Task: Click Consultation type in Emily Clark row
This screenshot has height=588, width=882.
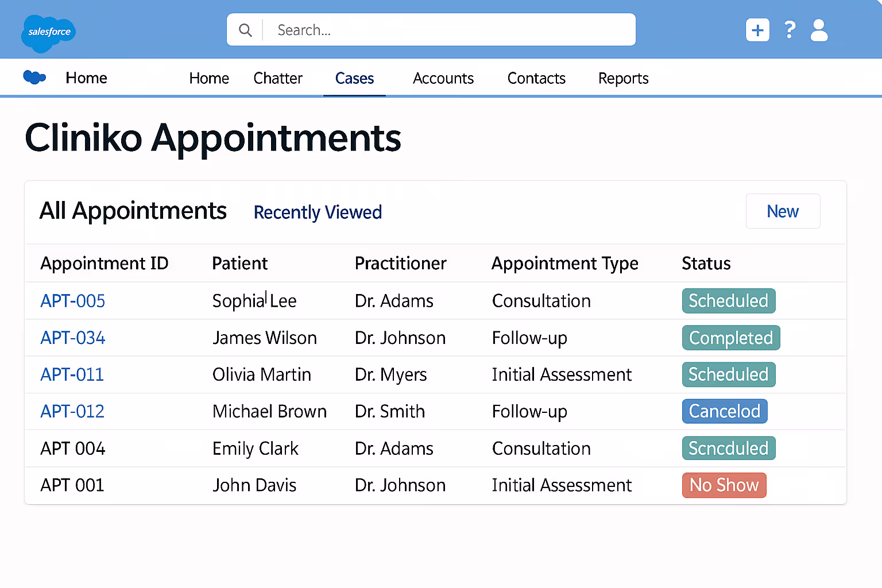Action: pos(541,448)
